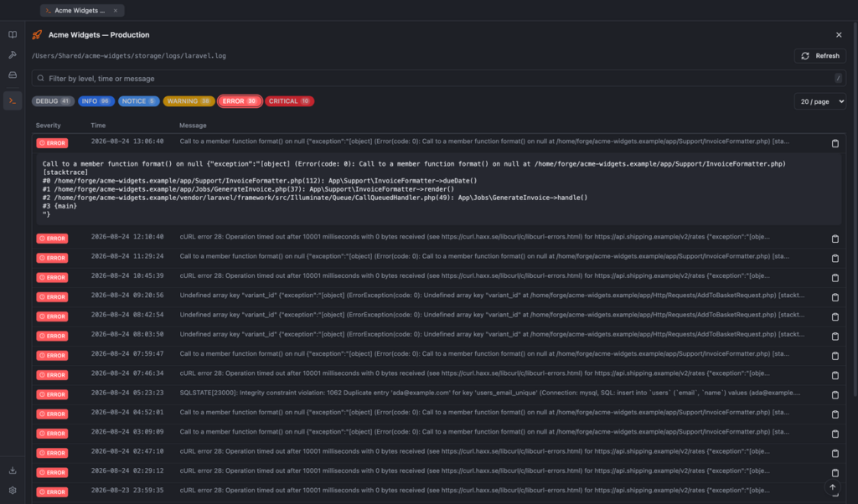Open the 20 / page dropdown

[819, 101]
